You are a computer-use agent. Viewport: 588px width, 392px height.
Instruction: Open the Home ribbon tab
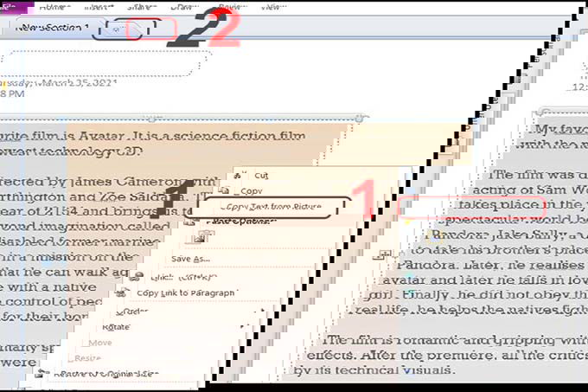click(55, 7)
